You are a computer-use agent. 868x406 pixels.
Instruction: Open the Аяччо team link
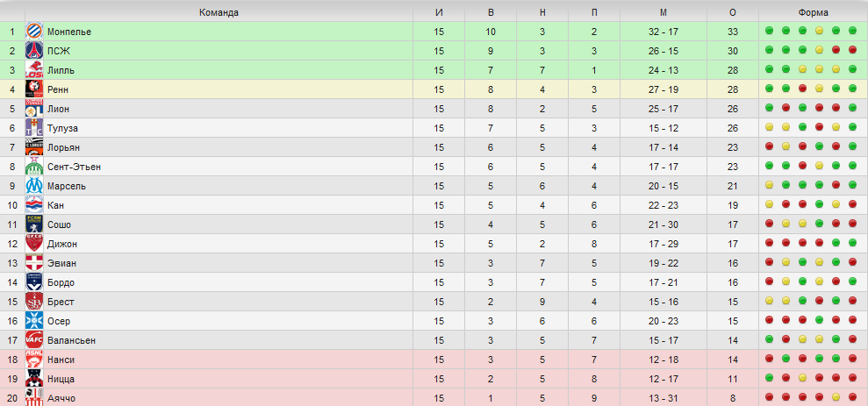pyautogui.click(x=61, y=398)
